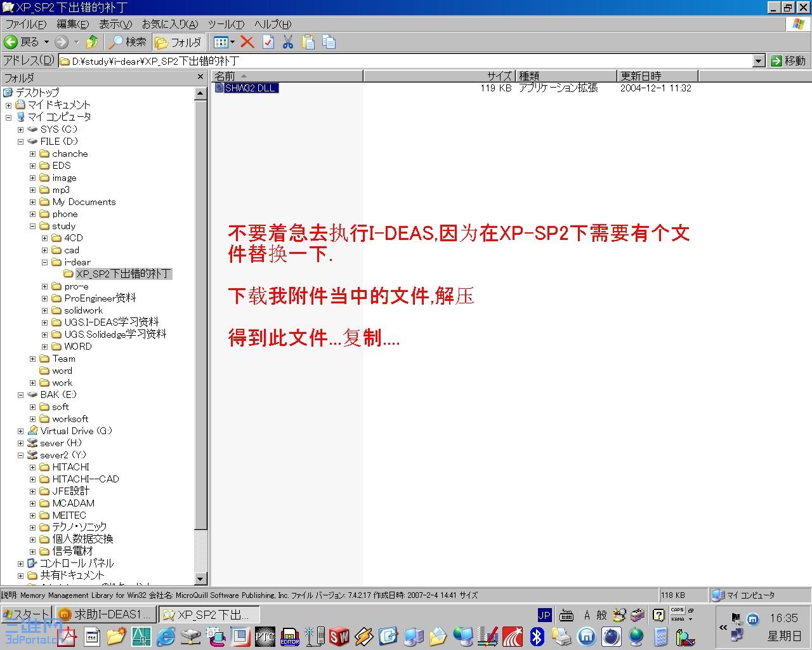Image resolution: width=812 pixels, height=650 pixels.
Task: Sort files by 種類 column header
Action: coord(566,76)
